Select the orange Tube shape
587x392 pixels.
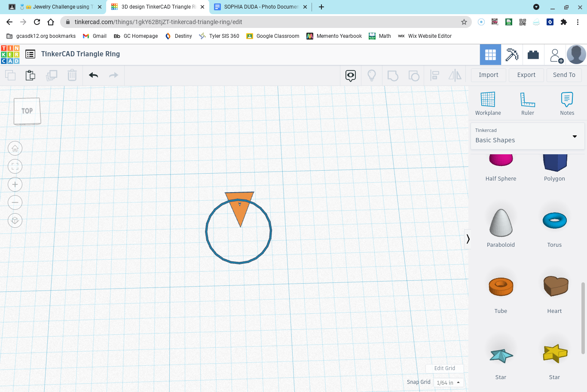click(501, 285)
